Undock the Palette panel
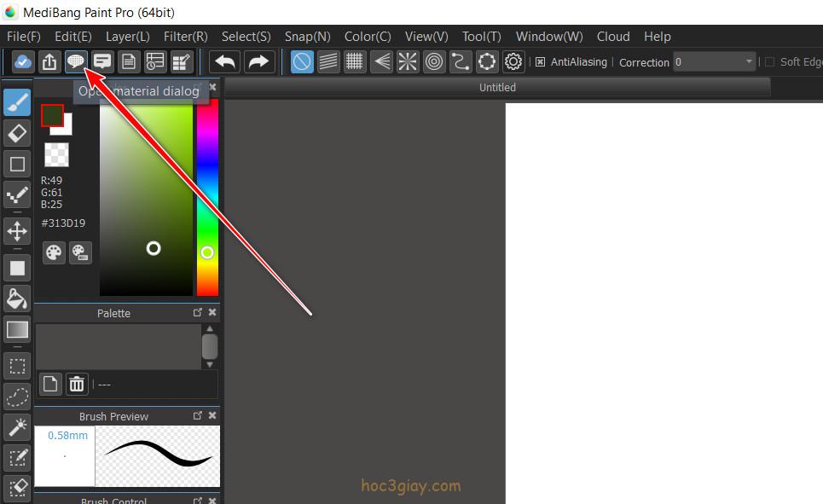Image resolution: width=823 pixels, height=504 pixels. pos(198,313)
